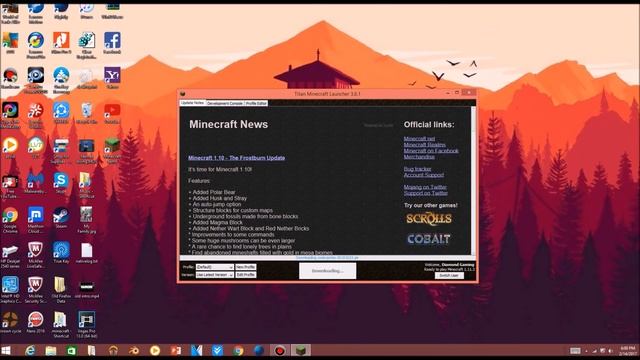Open the YouTube desktop shortcut
Screen dimensions: 640x360
click(112, 113)
